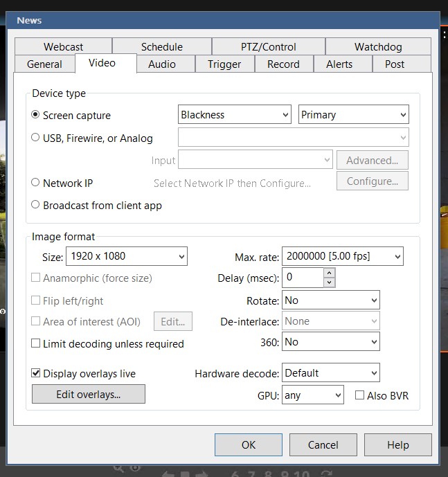Select the Video tab
This screenshot has width=448, height=477.
coord(106,63)
